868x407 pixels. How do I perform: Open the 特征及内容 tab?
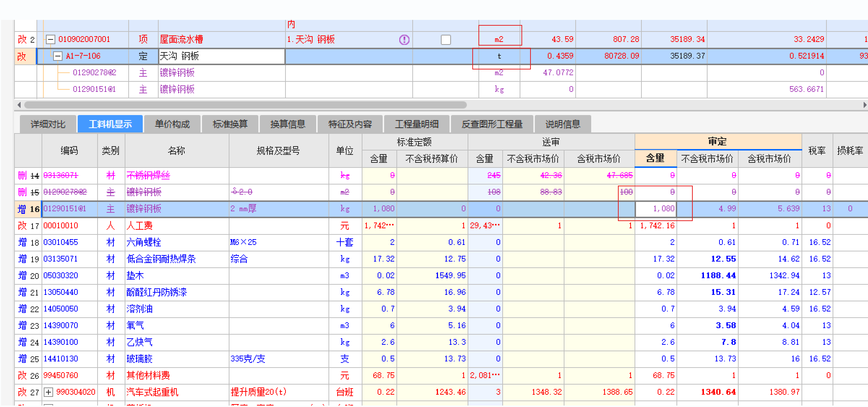(350, 124)
